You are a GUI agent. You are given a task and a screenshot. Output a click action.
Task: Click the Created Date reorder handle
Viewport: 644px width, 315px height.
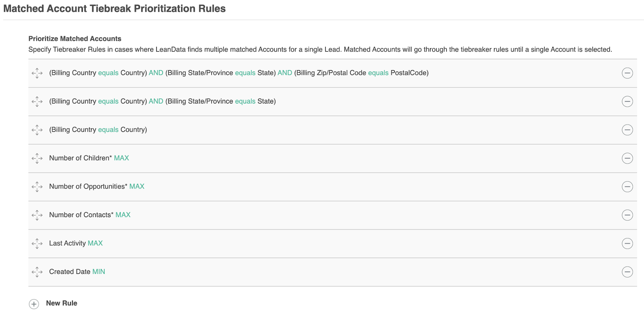pos(37,272)
